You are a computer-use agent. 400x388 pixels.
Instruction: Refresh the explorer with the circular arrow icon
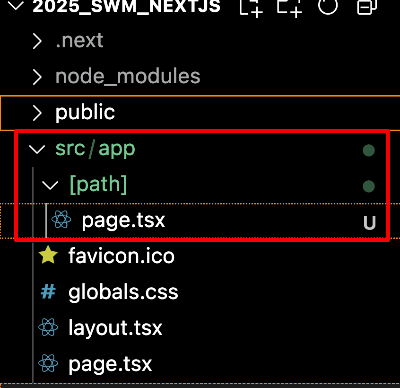pyautogui.click(x=328, y=6)
